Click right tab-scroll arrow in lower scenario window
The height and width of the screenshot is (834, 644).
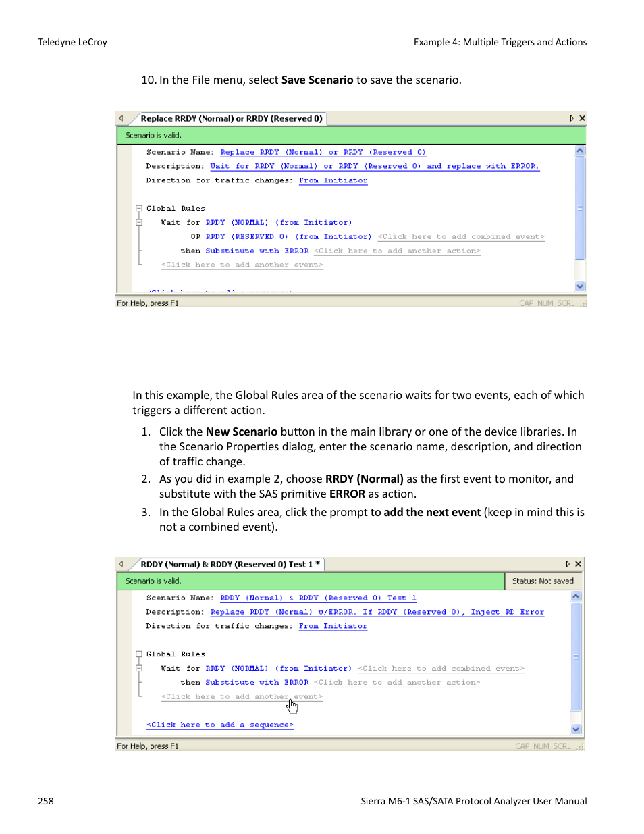click(568, 564)
